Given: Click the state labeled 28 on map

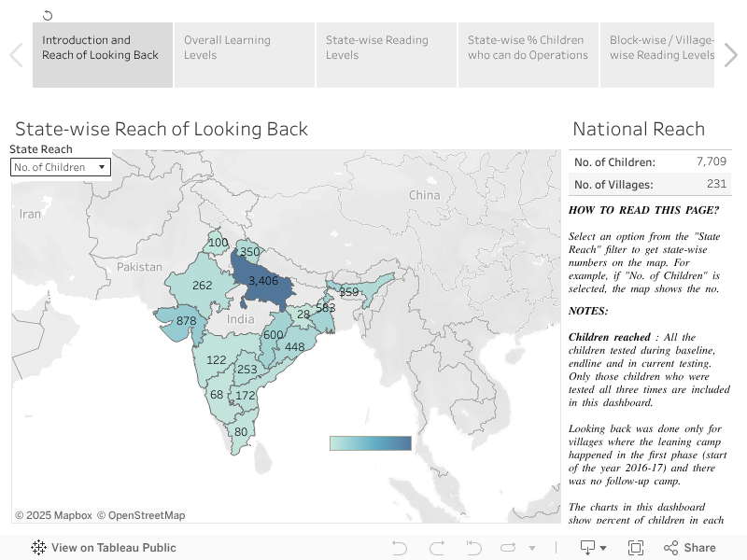Looking at the screenshot, I should pyautogui.click(x=303, y=315).
